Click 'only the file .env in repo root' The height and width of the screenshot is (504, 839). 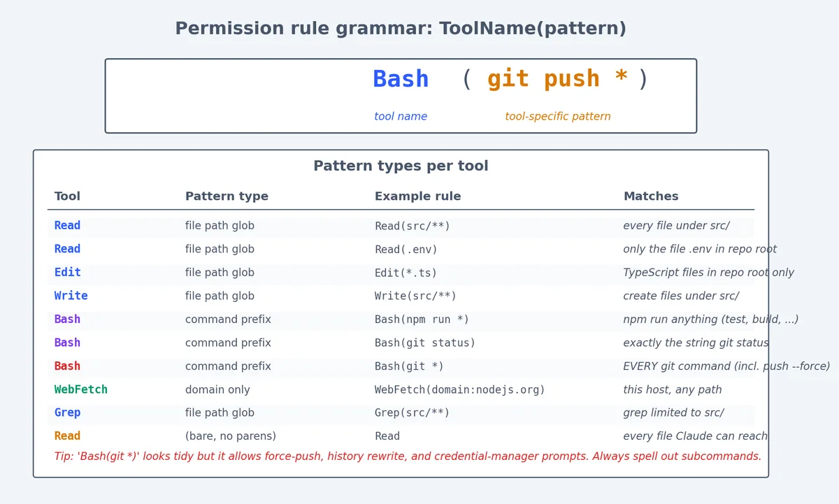point(700,250)
